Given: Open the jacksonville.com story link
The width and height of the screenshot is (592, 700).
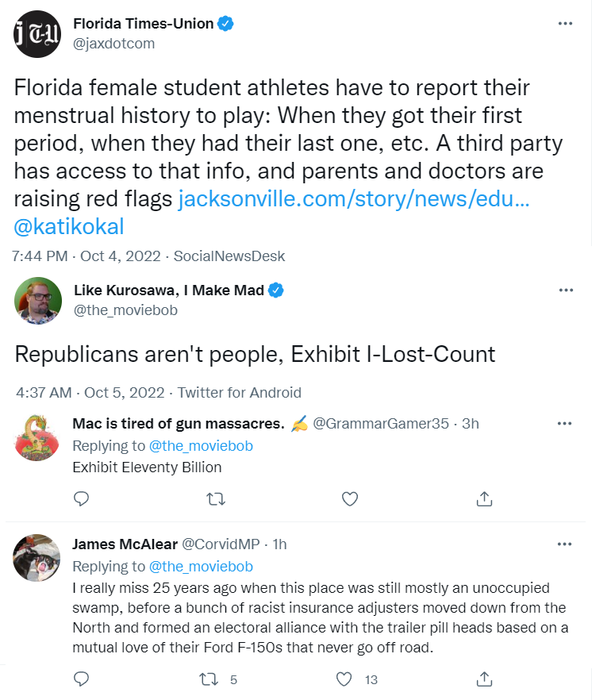Looking at the screenshot, I should (354, 199).
